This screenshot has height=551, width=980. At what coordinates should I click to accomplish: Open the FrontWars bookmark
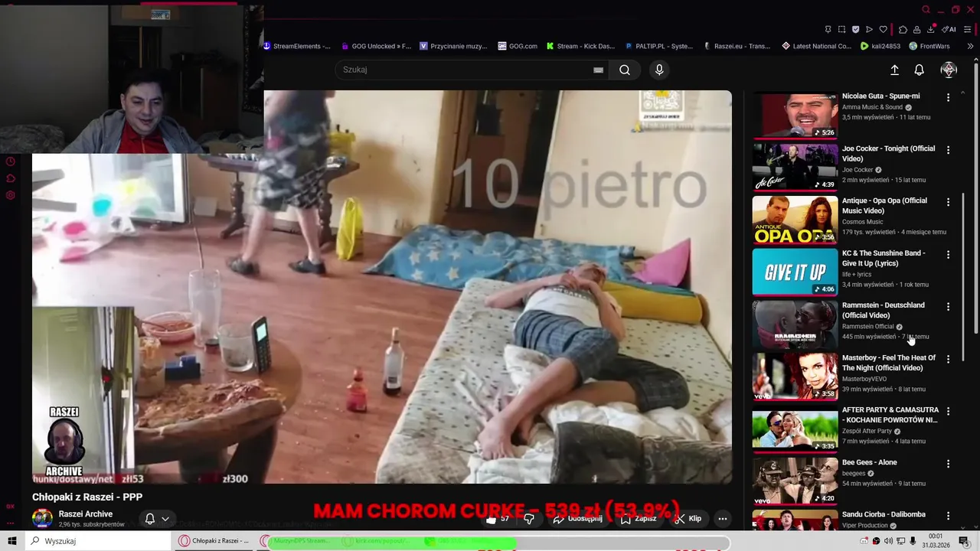[x=929, y=46]
